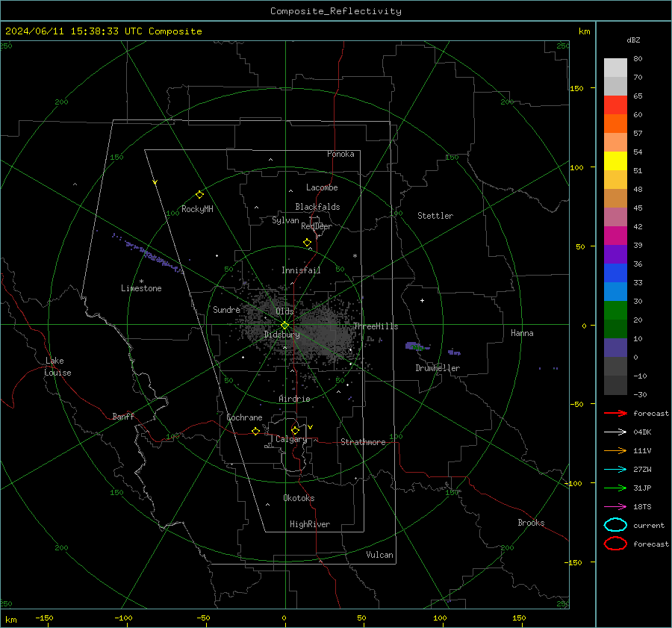Click the Banff label
Viewport: 672px width, 628px height.
click(123, 416)
